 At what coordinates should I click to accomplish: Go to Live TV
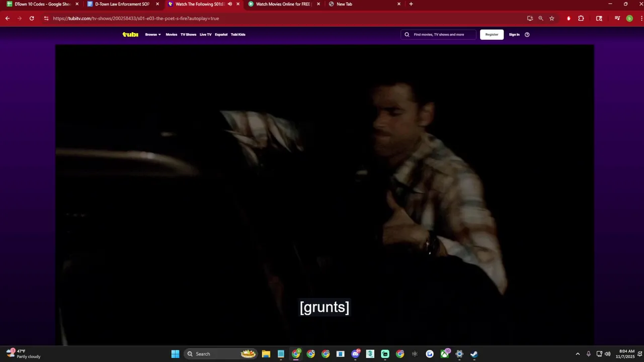205,35
